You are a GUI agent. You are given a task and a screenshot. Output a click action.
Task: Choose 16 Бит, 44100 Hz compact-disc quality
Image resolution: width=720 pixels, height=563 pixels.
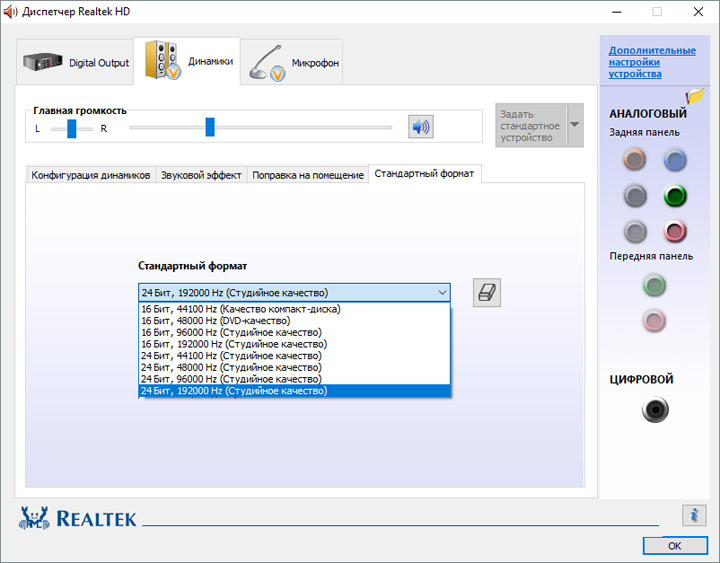pos(294,309)
